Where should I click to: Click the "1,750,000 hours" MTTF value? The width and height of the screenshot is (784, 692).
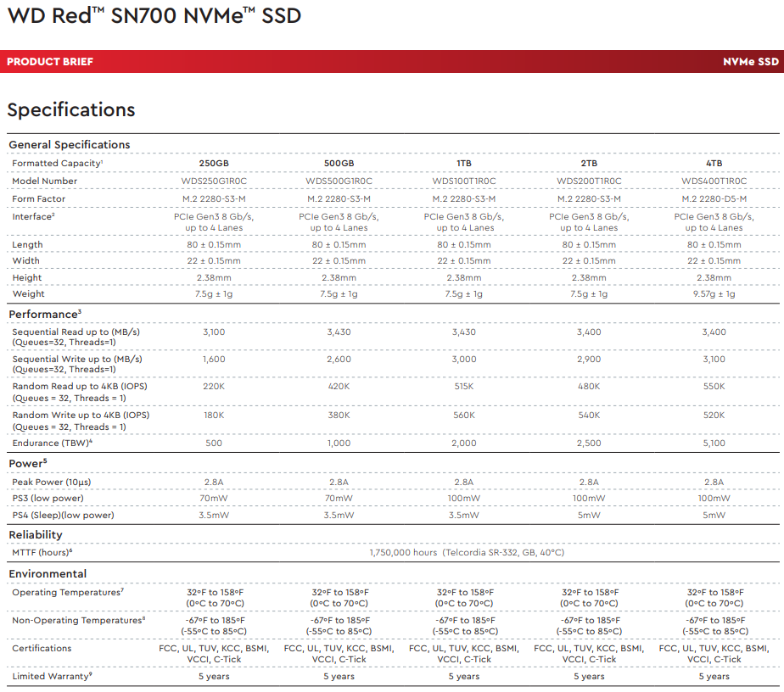tap(404, 552)
